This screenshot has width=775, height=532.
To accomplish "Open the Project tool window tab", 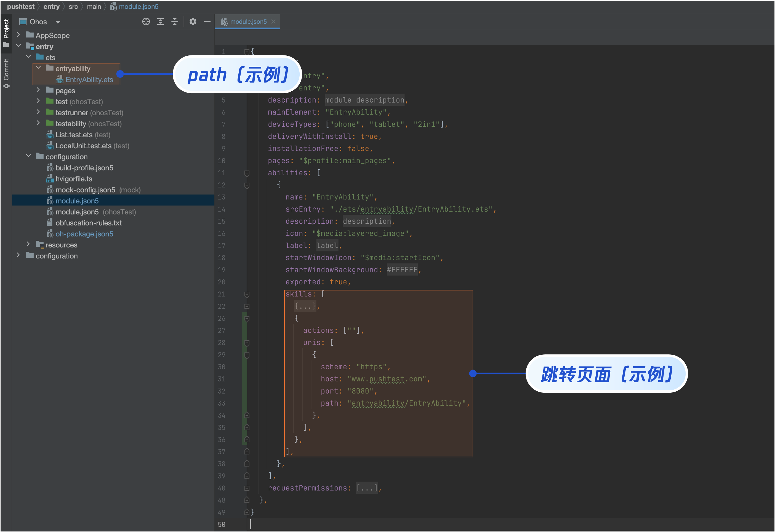I will coord(6,33).
